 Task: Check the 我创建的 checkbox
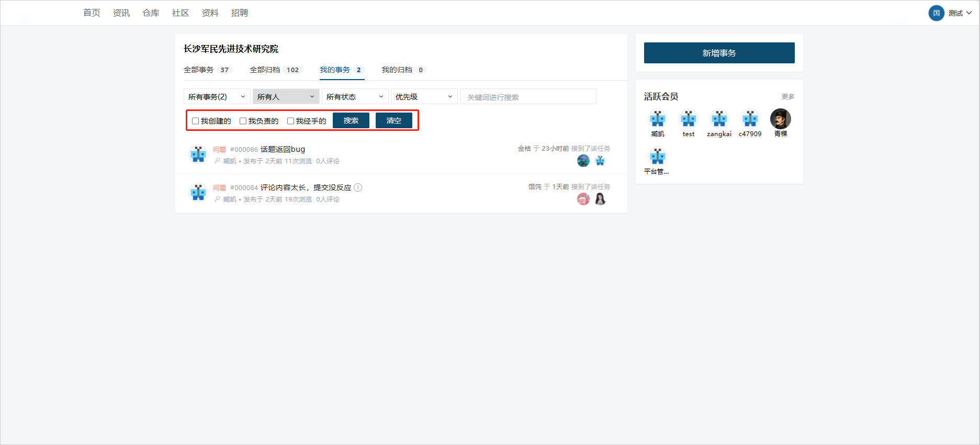[x=195, y=121]
